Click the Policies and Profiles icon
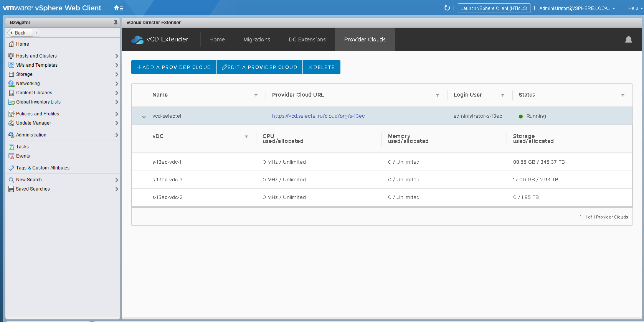This screenshot has width=644, height=322. (12, 114)
